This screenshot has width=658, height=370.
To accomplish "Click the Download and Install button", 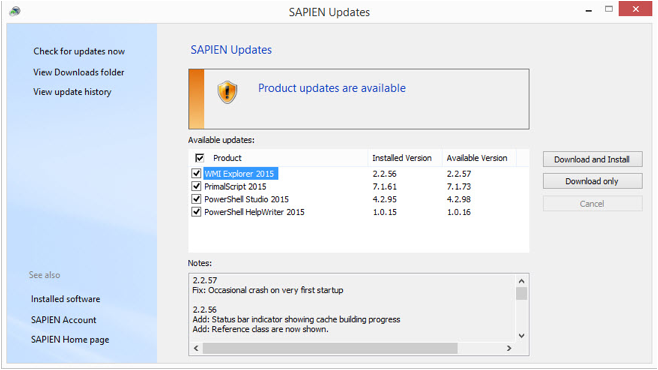I will pos(592,159).
